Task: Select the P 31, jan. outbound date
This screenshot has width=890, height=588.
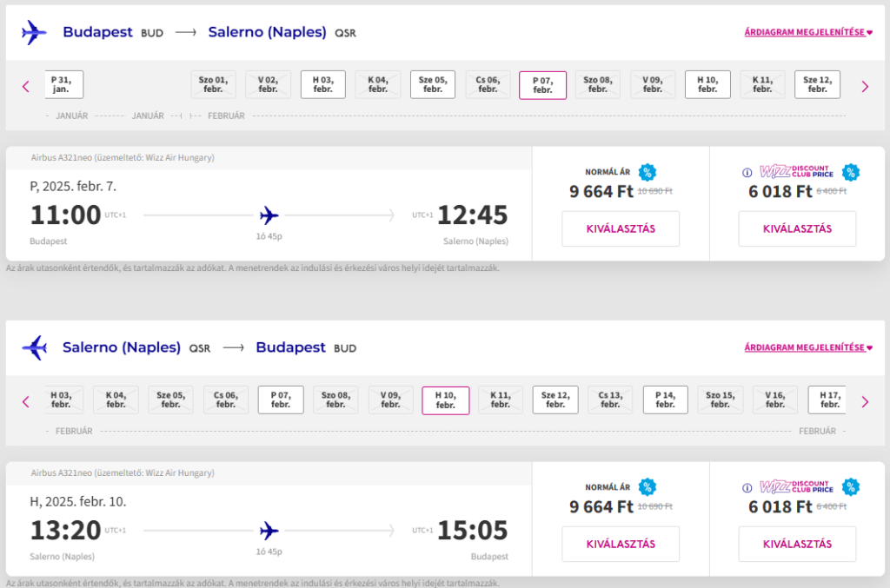Action: click(x=63, y=84)
